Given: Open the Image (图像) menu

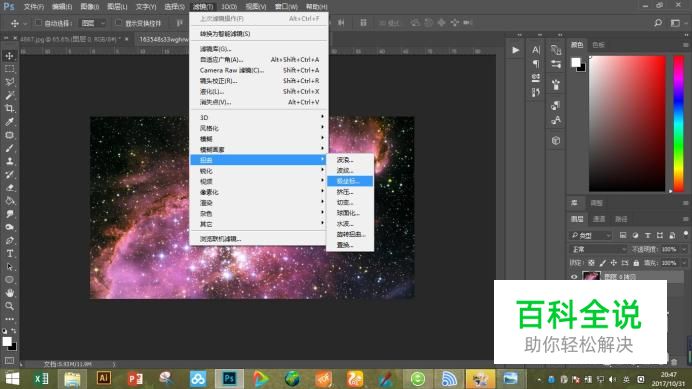Looking at the screenshot, I should pos(90,7).
